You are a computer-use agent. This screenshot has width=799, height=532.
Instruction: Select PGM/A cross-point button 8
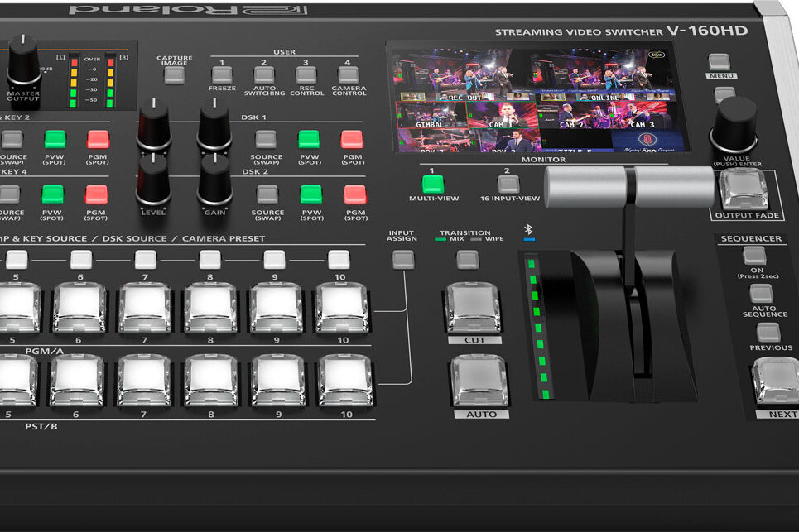point(211,309)
